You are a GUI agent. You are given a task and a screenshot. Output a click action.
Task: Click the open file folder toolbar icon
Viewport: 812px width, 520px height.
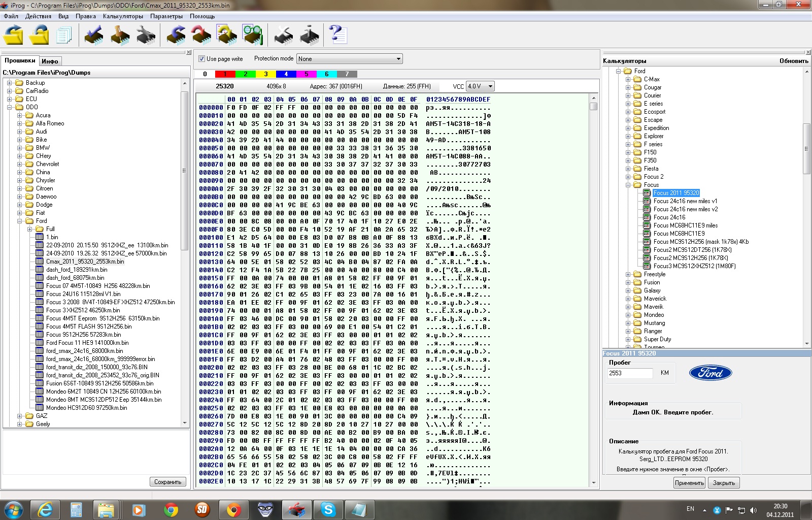14,35
